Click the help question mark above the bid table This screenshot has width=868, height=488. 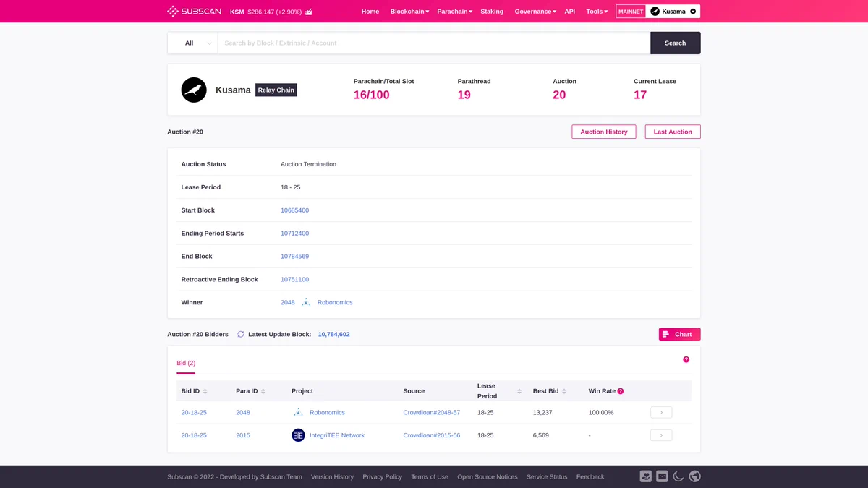coord(686,359)
